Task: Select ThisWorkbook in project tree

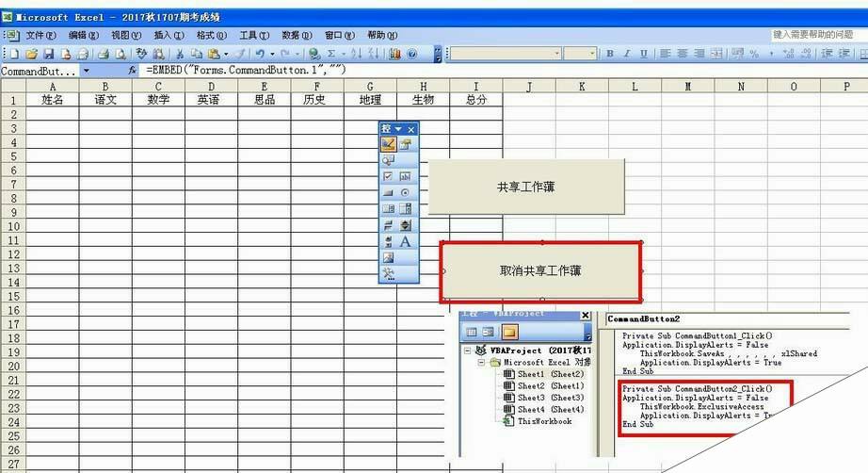Action: tap(544, 421)
